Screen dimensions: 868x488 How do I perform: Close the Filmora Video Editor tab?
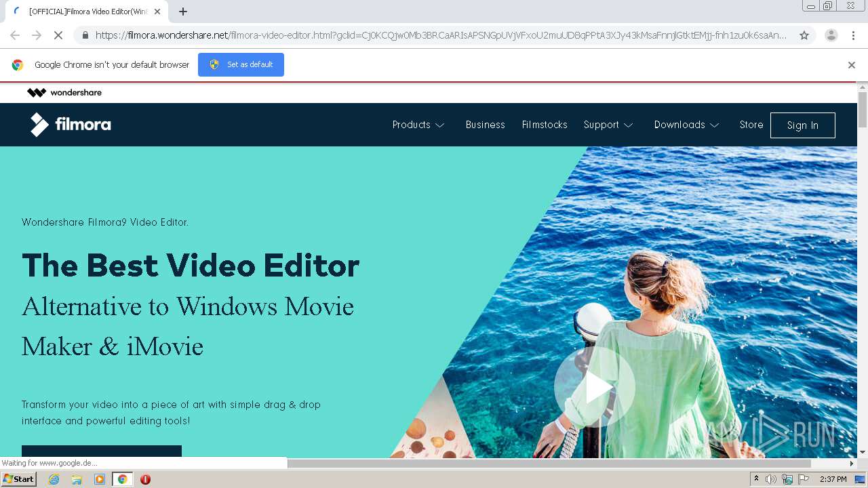coord(157,12)
